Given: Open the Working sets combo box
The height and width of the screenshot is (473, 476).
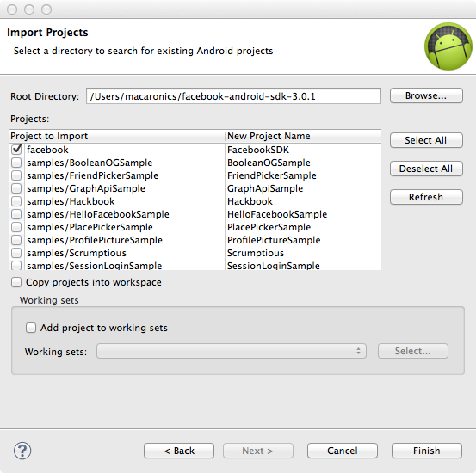Looking at the screenshot, I should pyautogui.click(x=232, y=351).
